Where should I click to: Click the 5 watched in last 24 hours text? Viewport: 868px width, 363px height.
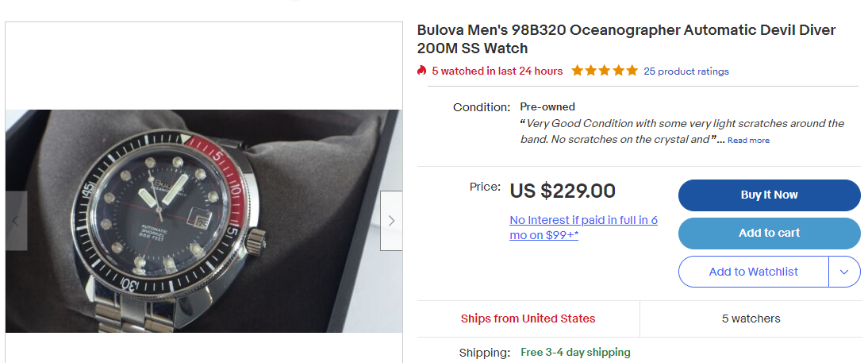coord(497,71)
